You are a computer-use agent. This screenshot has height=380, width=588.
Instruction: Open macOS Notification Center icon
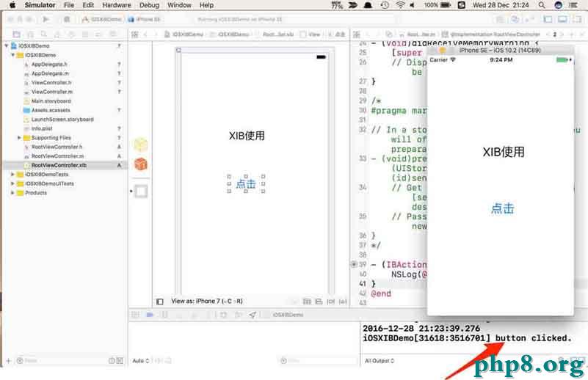573,5
